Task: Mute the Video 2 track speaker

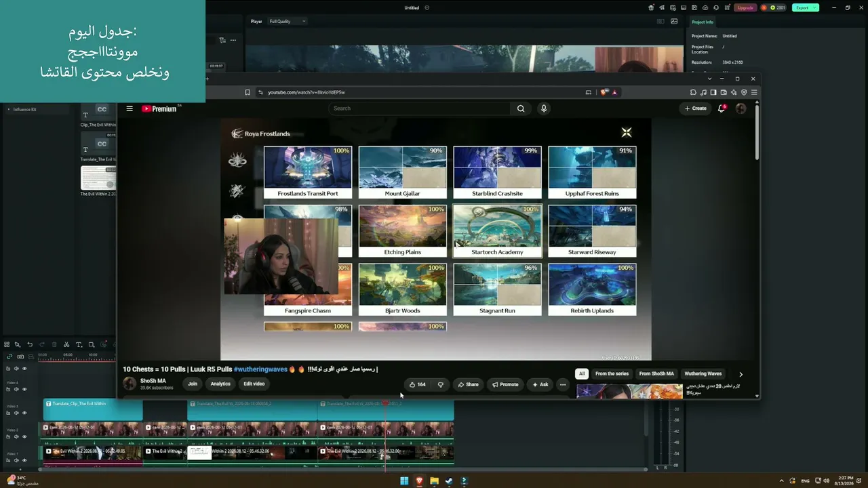Action: click(16, 436)
